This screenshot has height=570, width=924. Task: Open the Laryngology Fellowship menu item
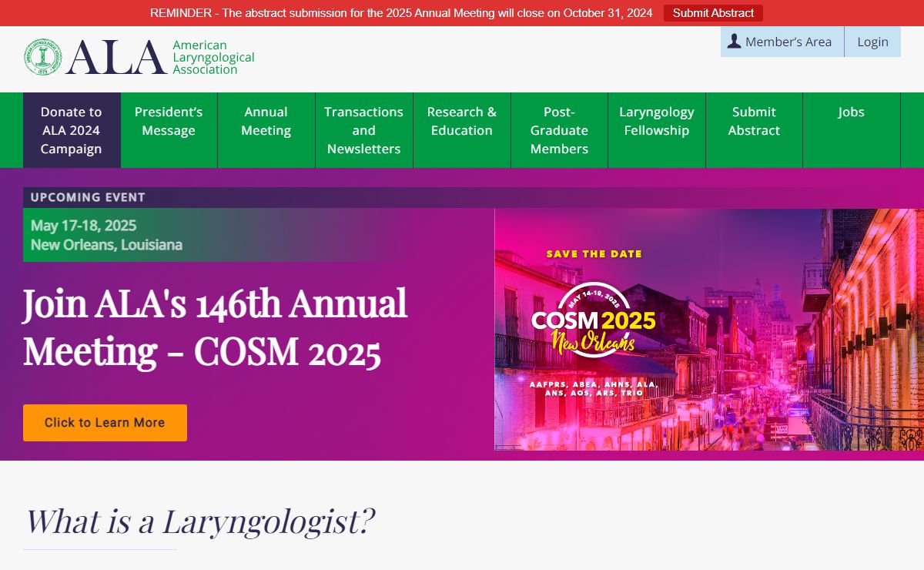click(x=657, y=130)
